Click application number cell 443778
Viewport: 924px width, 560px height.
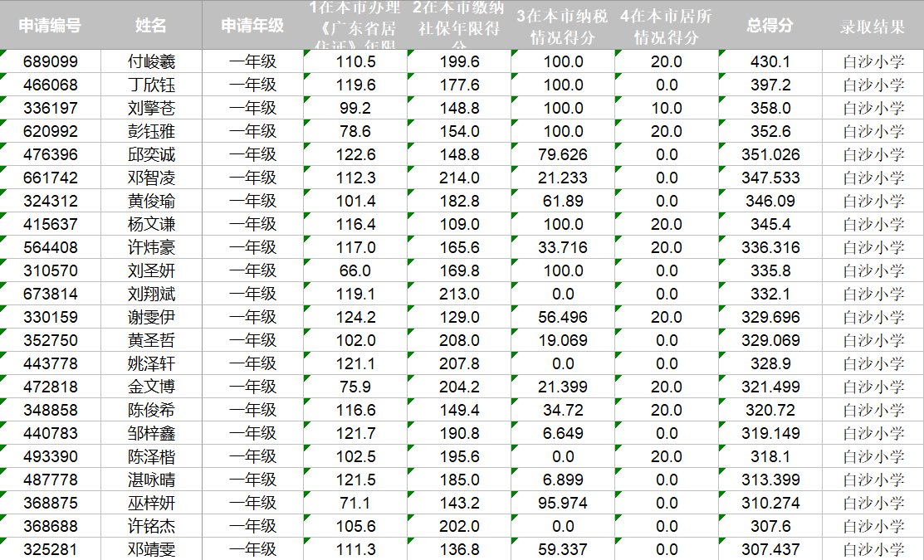pos(51,363)
